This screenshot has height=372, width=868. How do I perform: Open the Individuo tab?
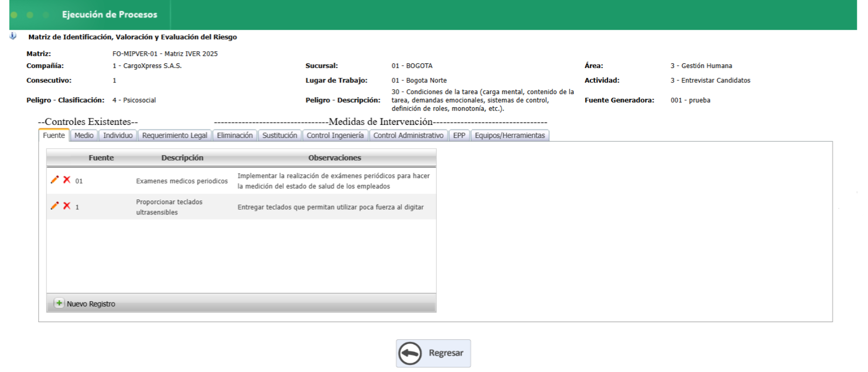coord(118,135)
